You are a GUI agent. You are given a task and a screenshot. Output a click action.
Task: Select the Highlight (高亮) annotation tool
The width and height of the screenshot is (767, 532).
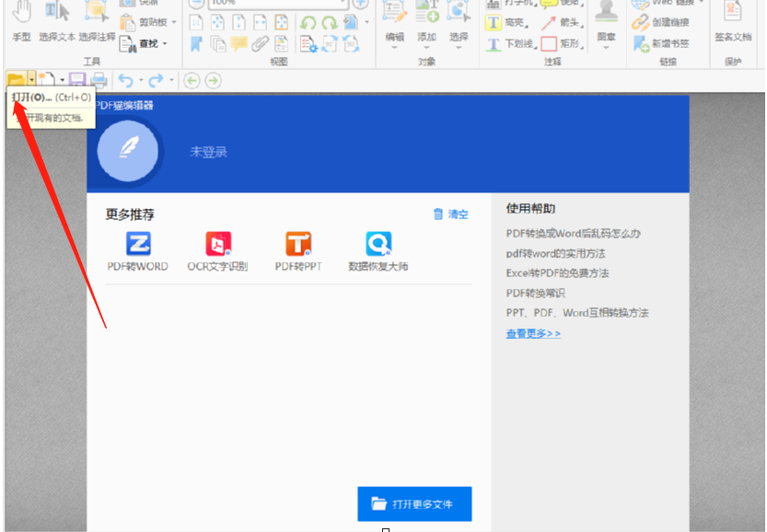click(506, 24)
